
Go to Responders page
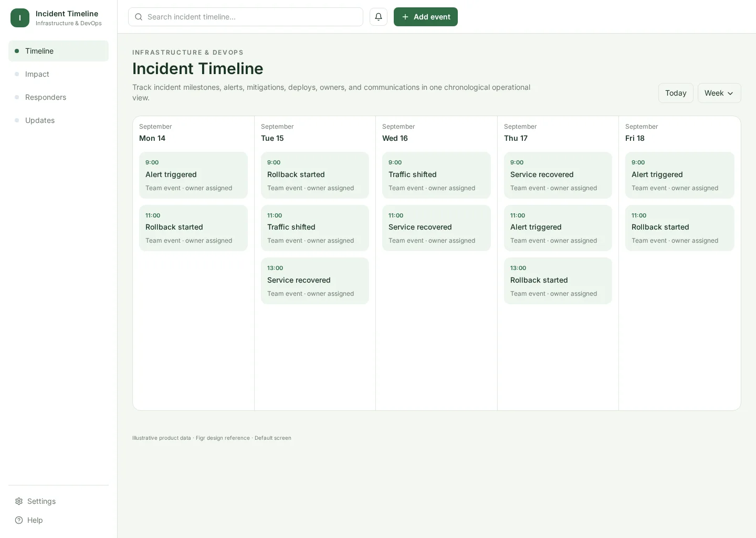(x=58, y=97)
